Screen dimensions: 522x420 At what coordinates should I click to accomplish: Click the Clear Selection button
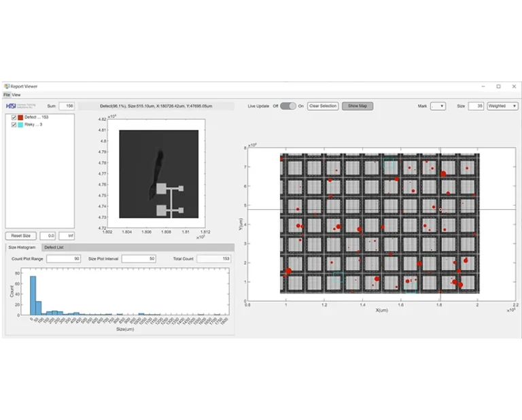coord(323,106)
